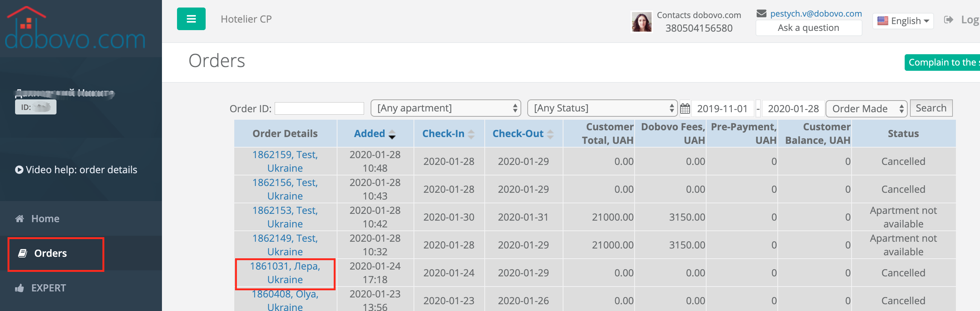This screenshot has height=311, width=980.
Task: Click the Hotelier CP title
Action: [246, 19]
